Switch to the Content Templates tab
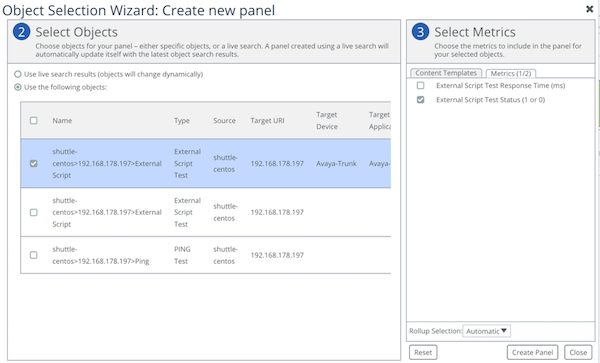The image size is (600, 363). [x=446, y=73]
